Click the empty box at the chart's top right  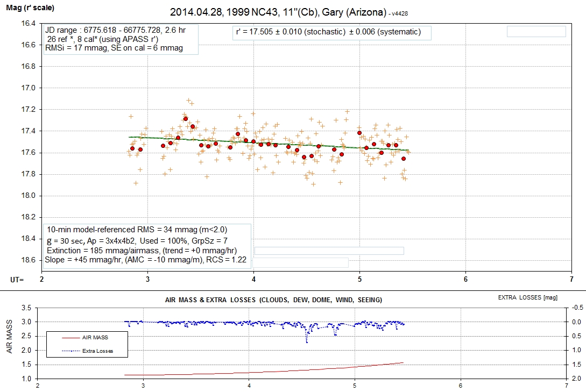click(x=536, y=31)
